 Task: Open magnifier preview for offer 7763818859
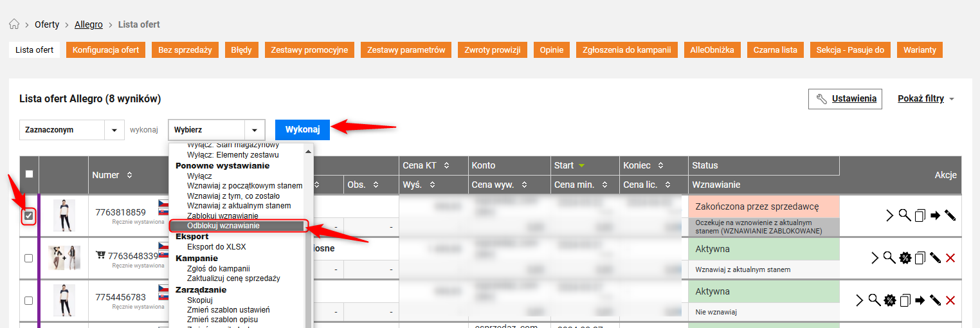[x=905, y=215]
